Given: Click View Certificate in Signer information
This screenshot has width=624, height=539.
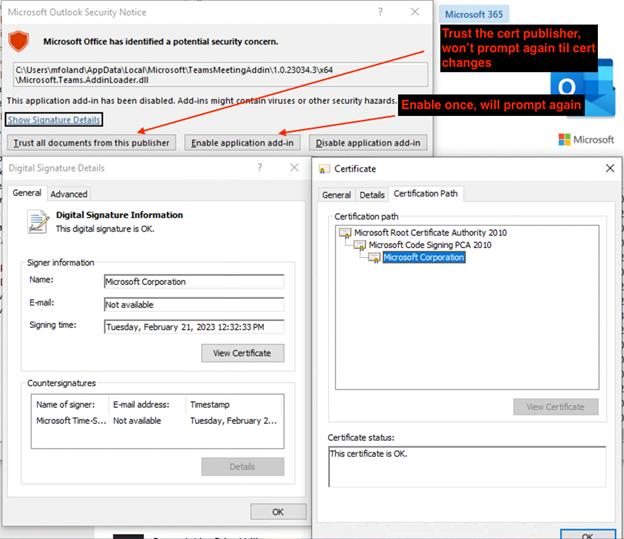Looking at the screenshot, I should pos(242,353).
